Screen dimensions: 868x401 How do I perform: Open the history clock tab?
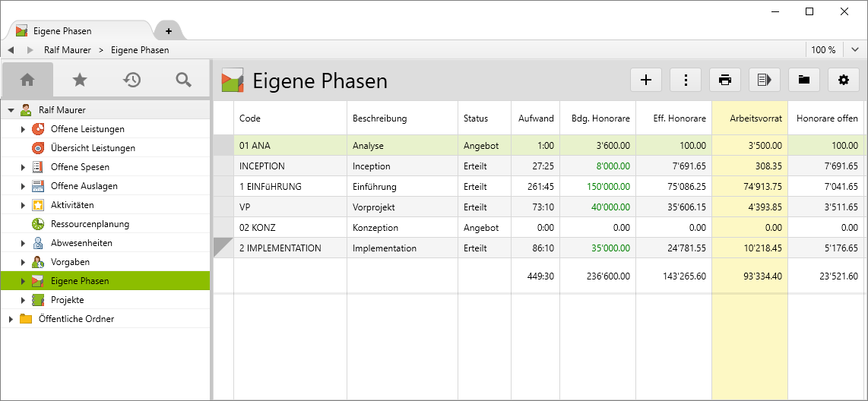131,80
